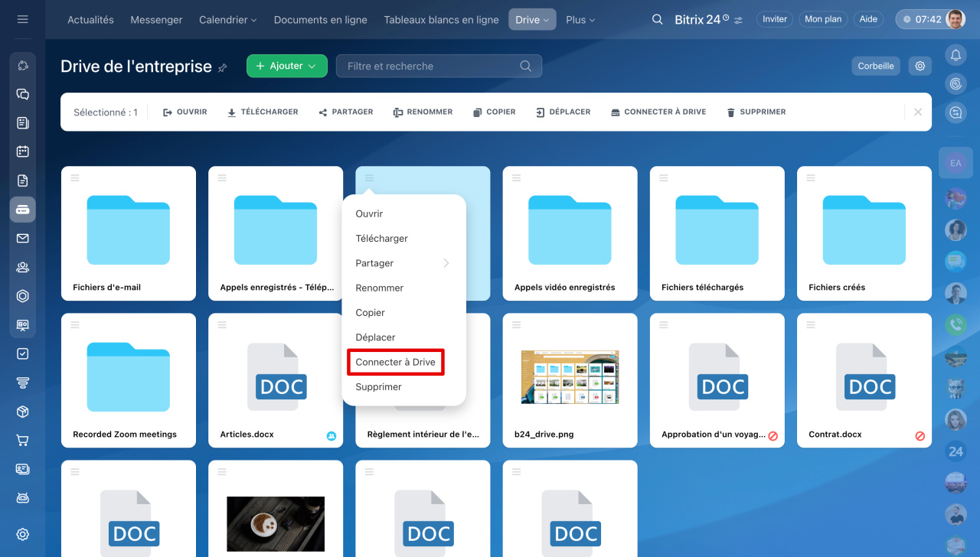Switch to the Messenger tab
The width and height of the screenshot is (980, 557).
(x=156, y=20)
